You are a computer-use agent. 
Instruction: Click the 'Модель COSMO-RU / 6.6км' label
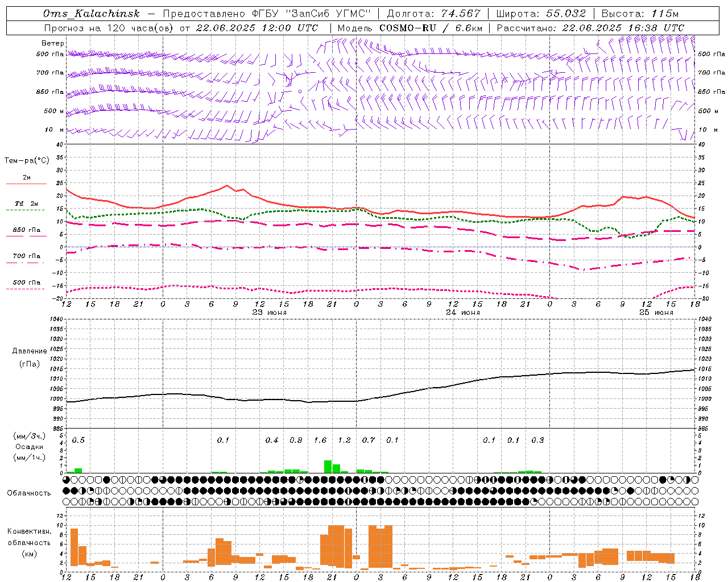tap(409, 28)
